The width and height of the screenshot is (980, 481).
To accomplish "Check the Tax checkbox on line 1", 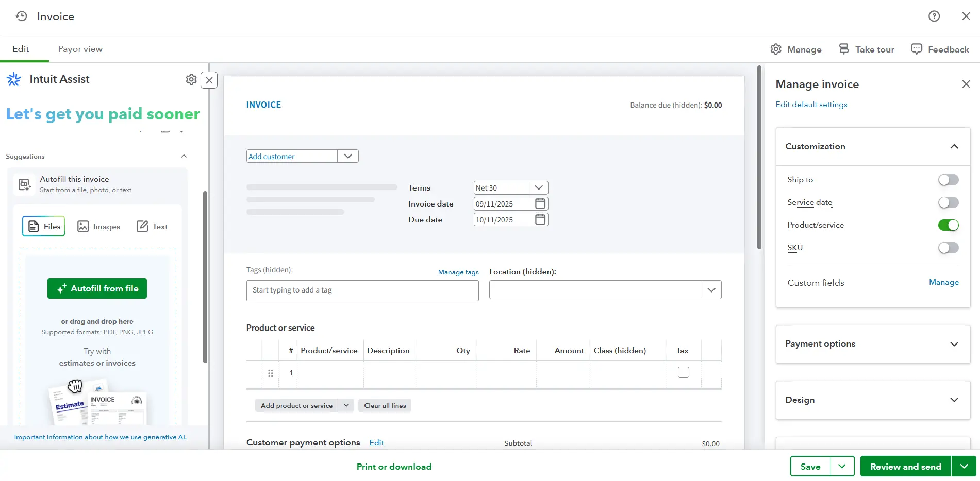I will (x=684, y=372).
